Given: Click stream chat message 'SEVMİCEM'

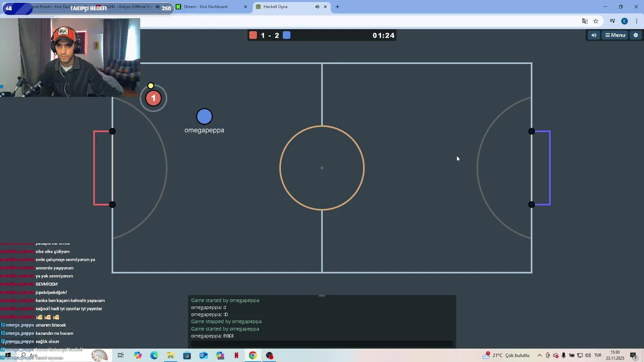Looking at the screenshot, I should tap(46, 284).
